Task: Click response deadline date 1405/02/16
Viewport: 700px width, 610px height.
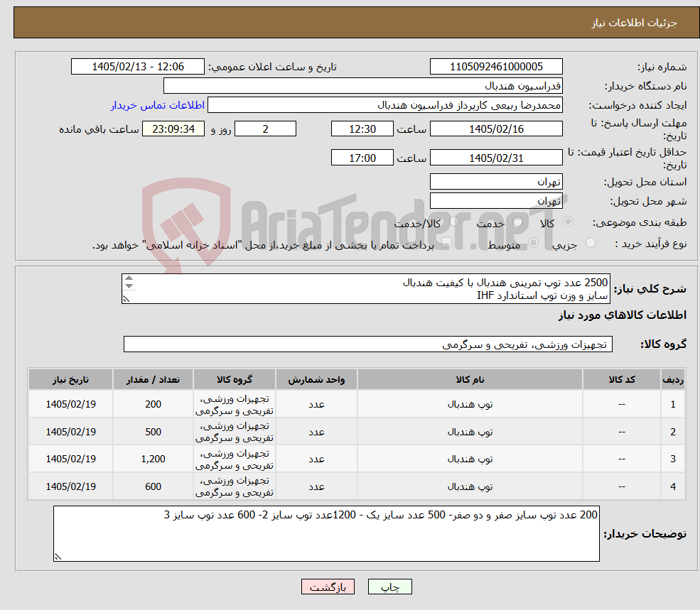Action: point(496,129)
